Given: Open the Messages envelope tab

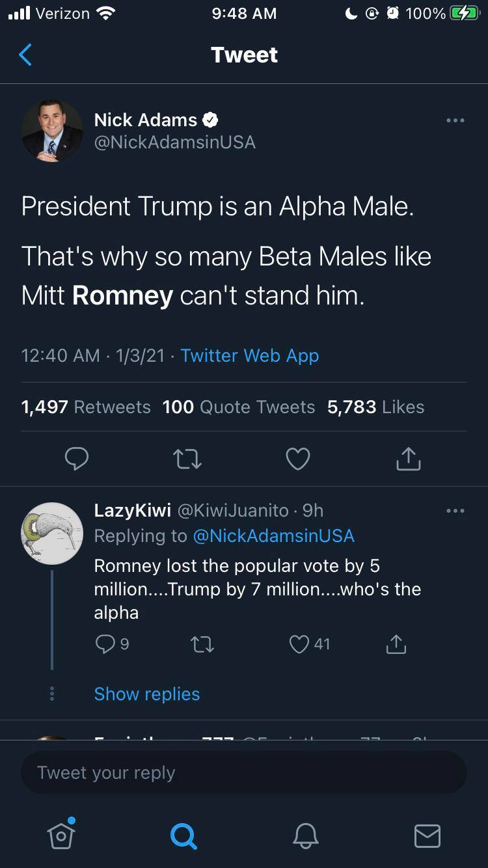Looking at the screenshot, I should (427, 835).
